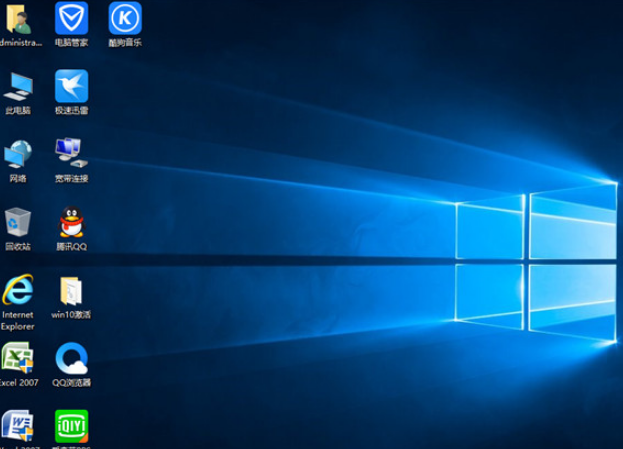Screen dimensions: 623x449
Task: Open 酷狗音乐 music player icon
Action: (125, 18)
